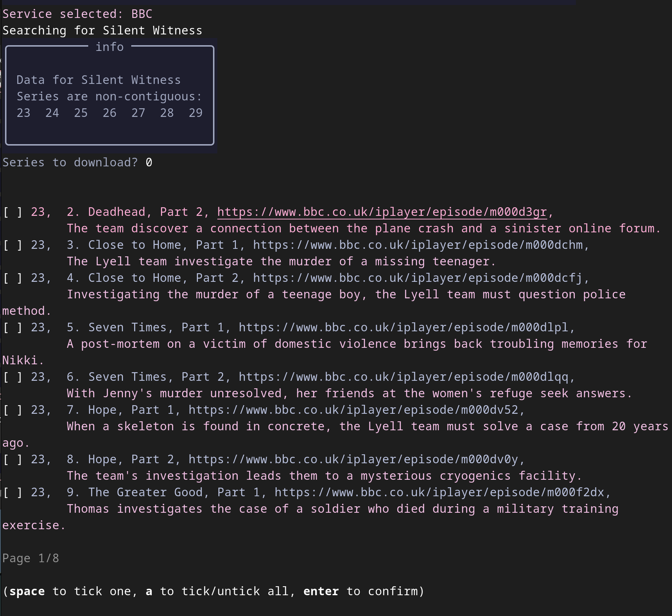The image size is (672, 616).
Task: Tick the checkbox for Deadhead, Part 2
Action: [13, 212]
